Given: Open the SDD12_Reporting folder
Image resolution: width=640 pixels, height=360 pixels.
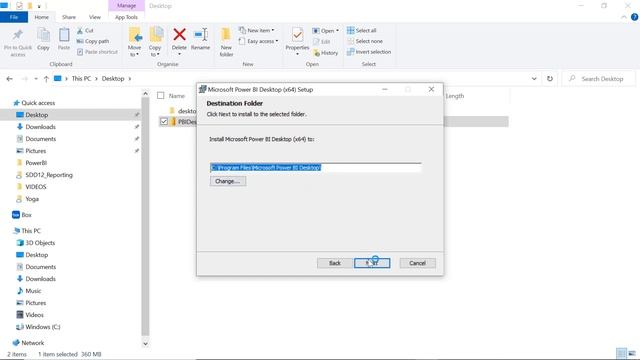Looking at the screenshot, I should click(49, 175).
